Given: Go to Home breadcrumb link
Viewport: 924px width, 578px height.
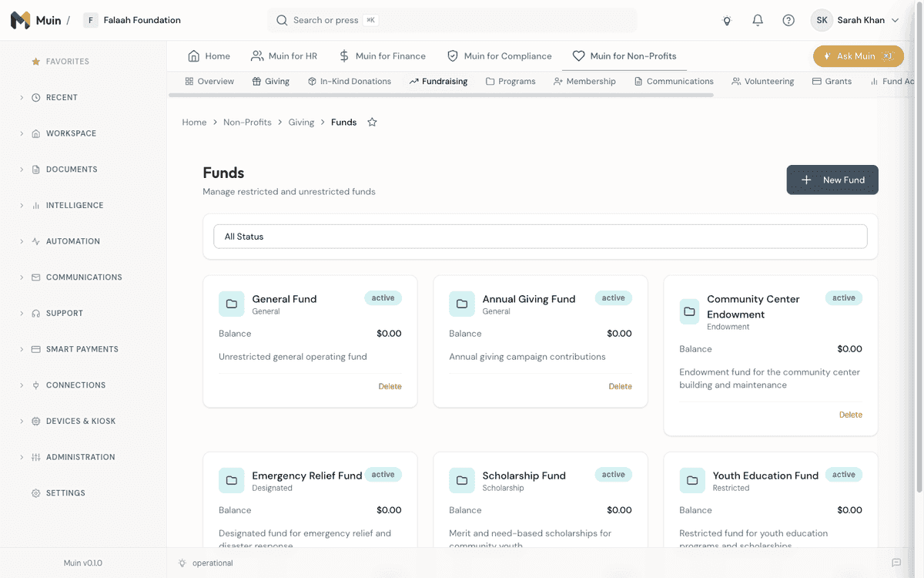Looking at the screenshot, I should (x=194, y=123).
